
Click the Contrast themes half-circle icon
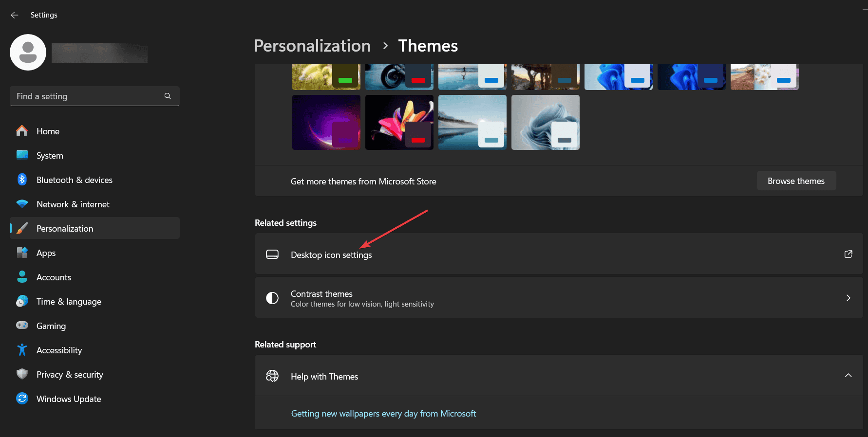click(272, 298)
